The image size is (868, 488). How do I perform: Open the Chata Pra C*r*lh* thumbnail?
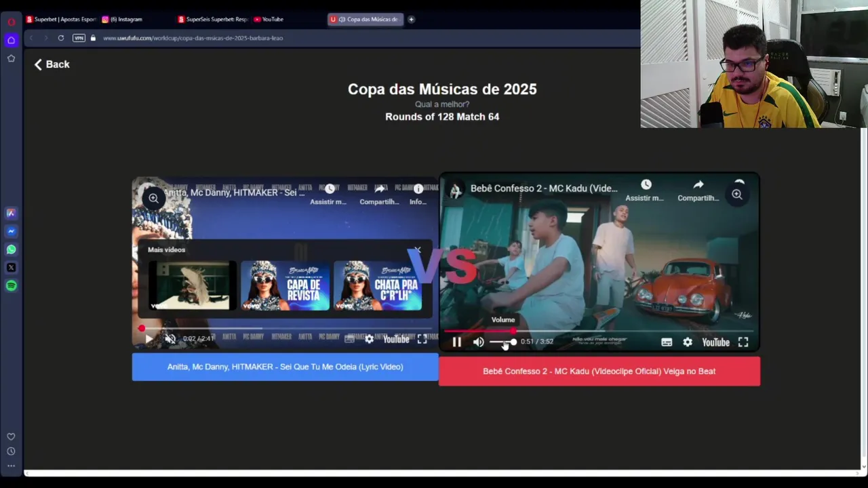click(378, 285)
